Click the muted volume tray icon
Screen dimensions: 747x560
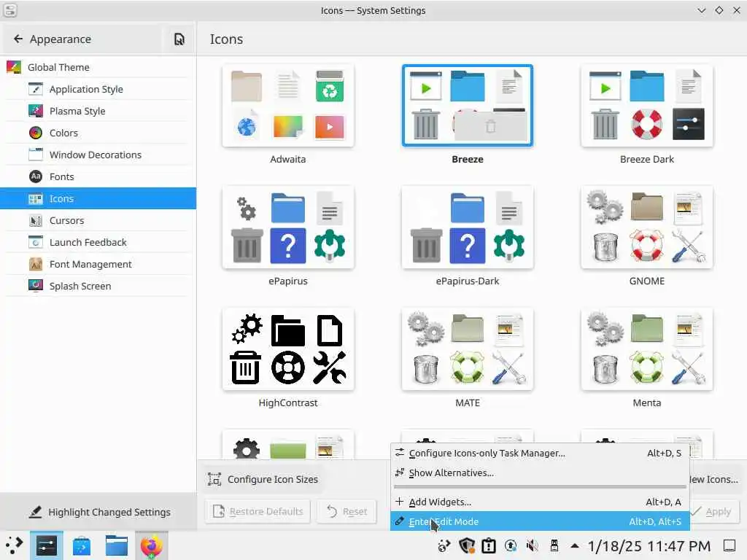click(532, 545)
